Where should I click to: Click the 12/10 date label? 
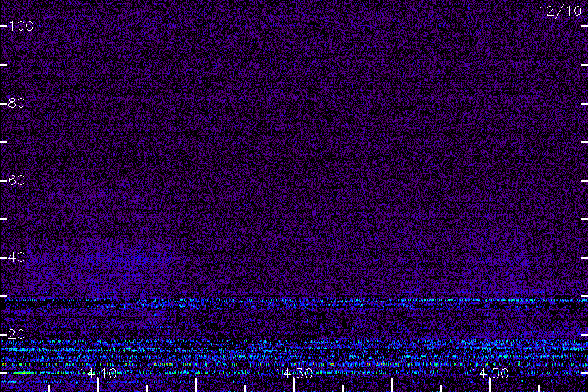point(560,11)
